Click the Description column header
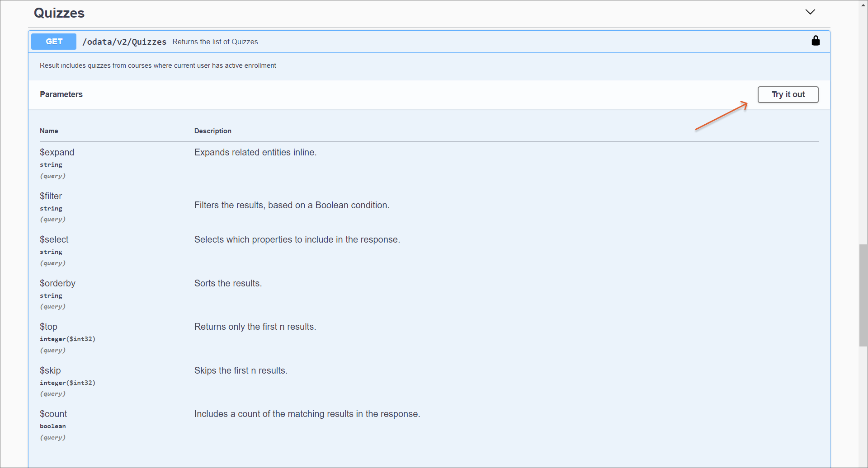868x468 pixels. pyautogui.click(x=212, y=131)
